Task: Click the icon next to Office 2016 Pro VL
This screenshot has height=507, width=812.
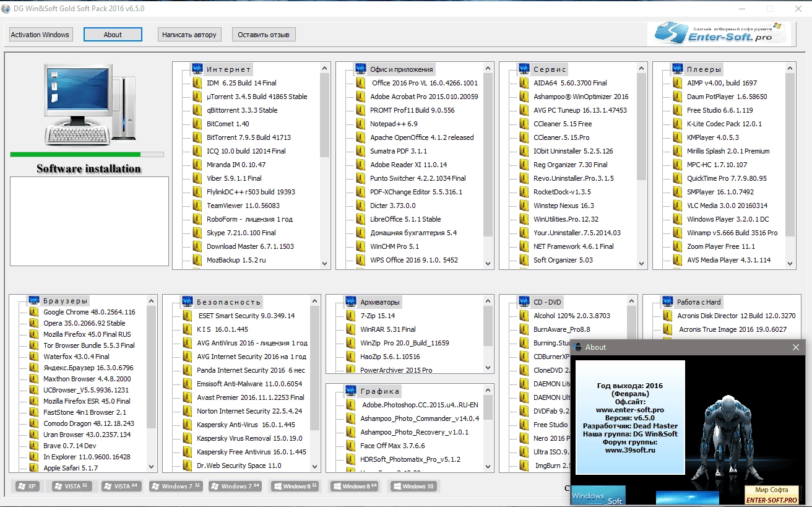Action: click(x=361, y=83)
